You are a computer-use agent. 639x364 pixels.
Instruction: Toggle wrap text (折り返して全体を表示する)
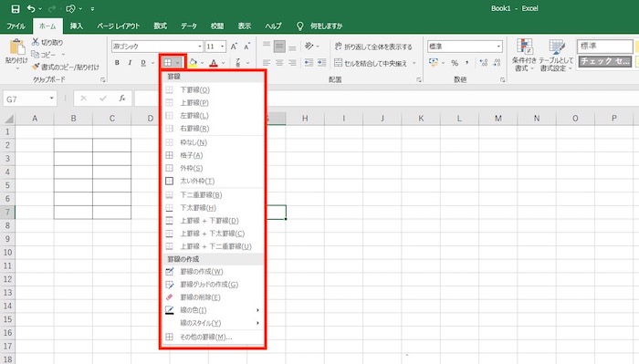coord(373,47)
